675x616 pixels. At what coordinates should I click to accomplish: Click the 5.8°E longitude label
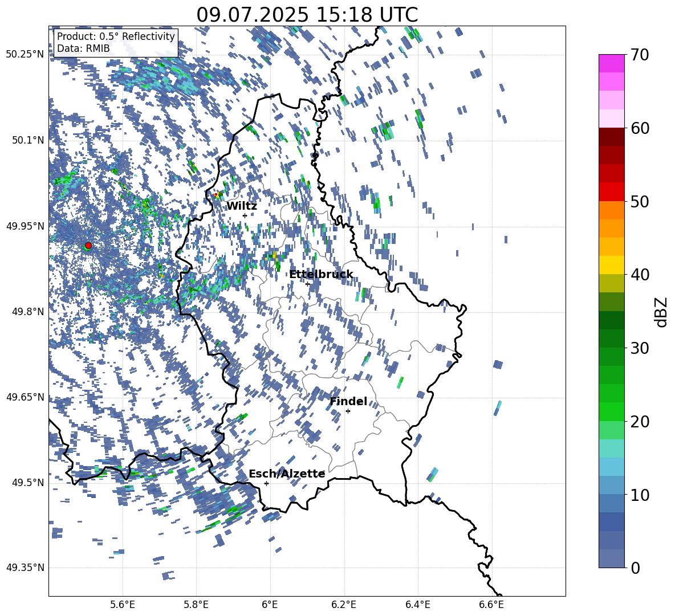pos(196,605)
